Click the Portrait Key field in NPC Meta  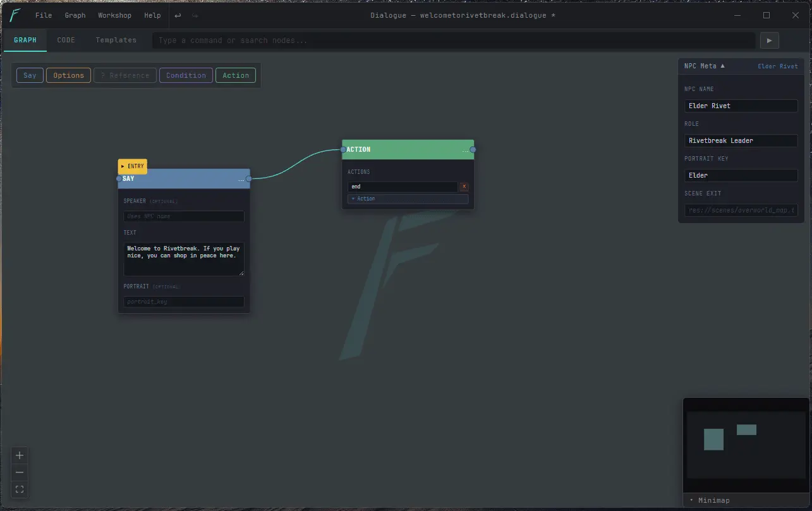741,175
